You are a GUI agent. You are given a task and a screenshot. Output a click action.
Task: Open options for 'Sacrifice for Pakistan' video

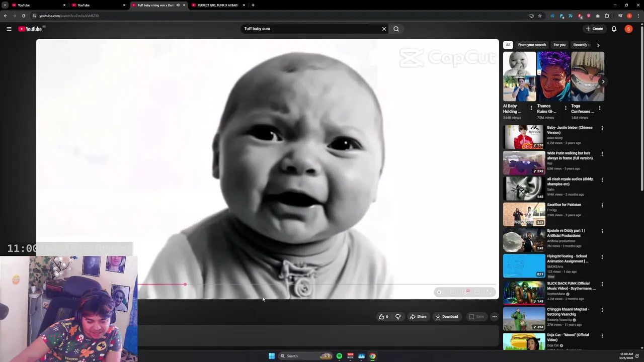pos(602,205)
